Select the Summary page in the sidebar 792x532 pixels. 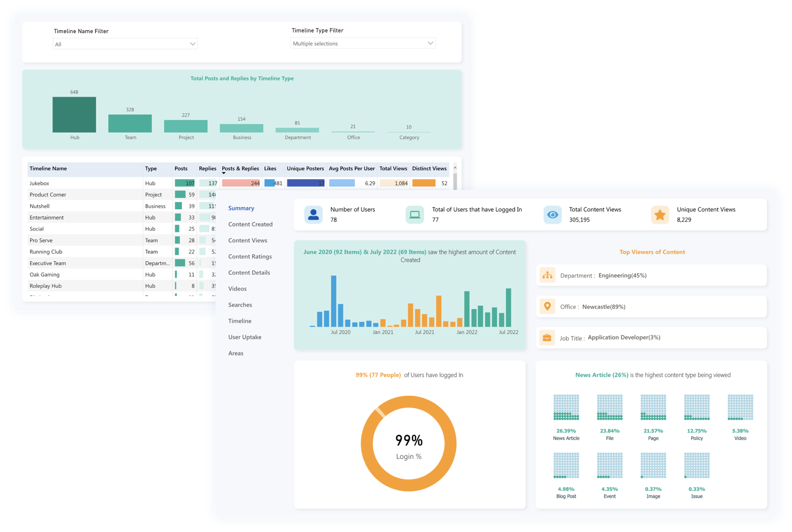tap(241, 208)
